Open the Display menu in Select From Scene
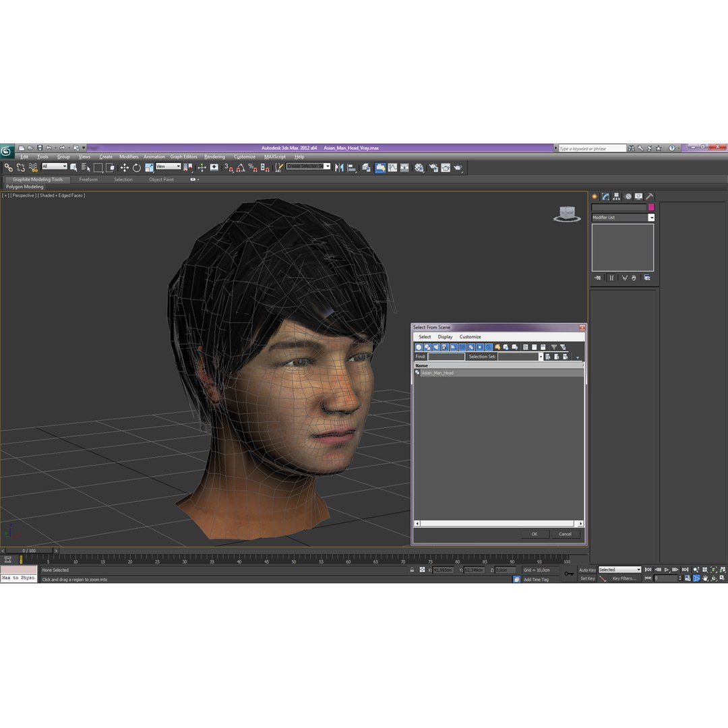The width and height of the screenshot is (728, 728). [x=445, y=337]
